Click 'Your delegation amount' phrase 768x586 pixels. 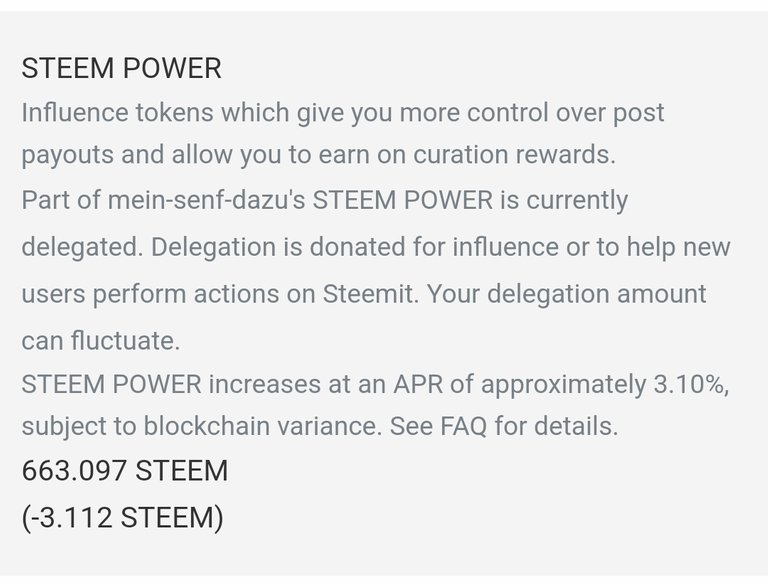pyautogui.click(x=567, y=295)
